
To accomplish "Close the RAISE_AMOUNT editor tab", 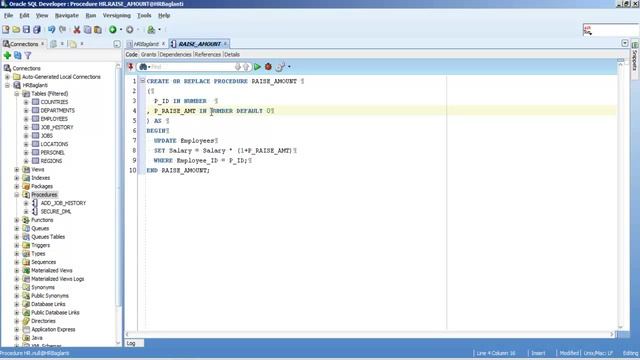I will (x=225, y=43).
